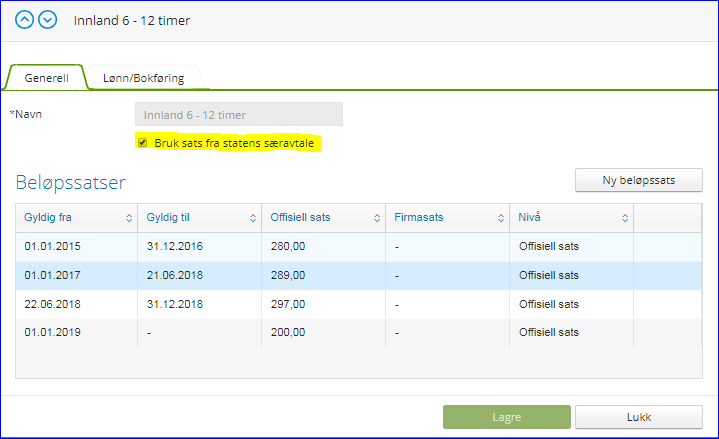Viewport: 719px width, 439px height.
Task: Open the Lønn/Bokføring tab
Action: 143,77
